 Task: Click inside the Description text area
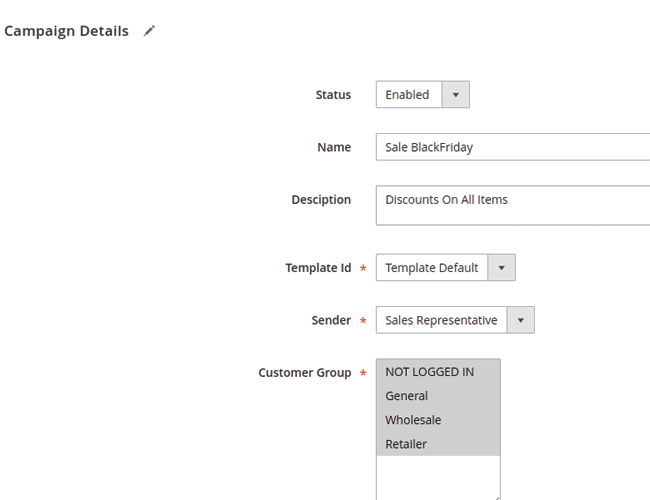click(x=512, y=205)
